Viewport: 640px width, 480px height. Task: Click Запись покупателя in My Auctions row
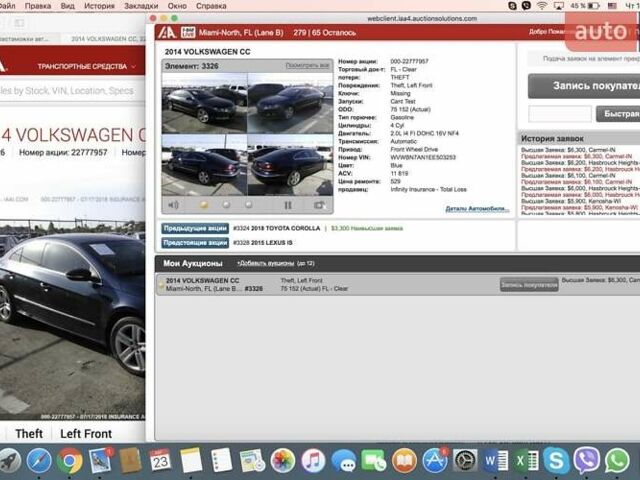coord(529,284)
